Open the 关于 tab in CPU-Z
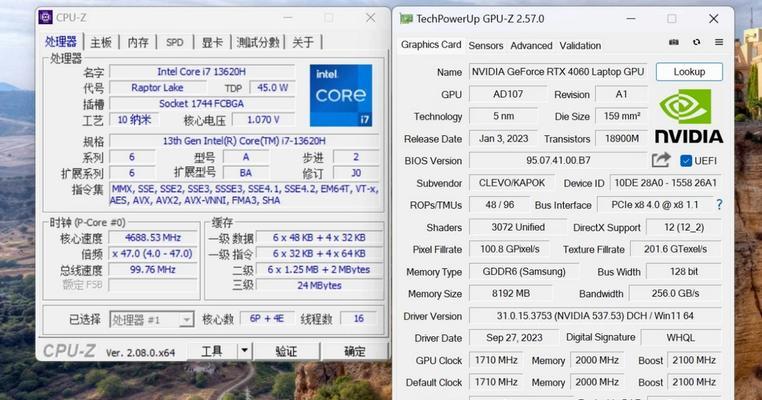Image resolution: width=762 pixels, height=400 pixels. click(x=303, y=42)
